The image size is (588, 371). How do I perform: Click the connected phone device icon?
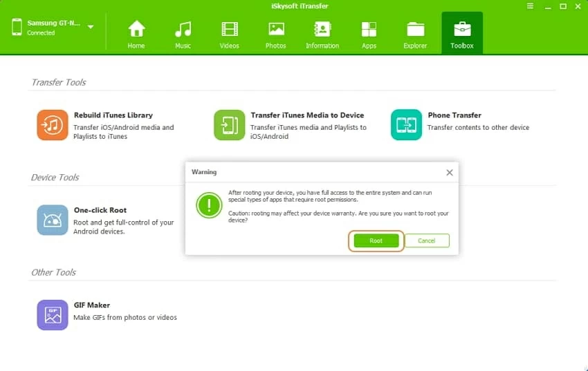pos(16,28)
